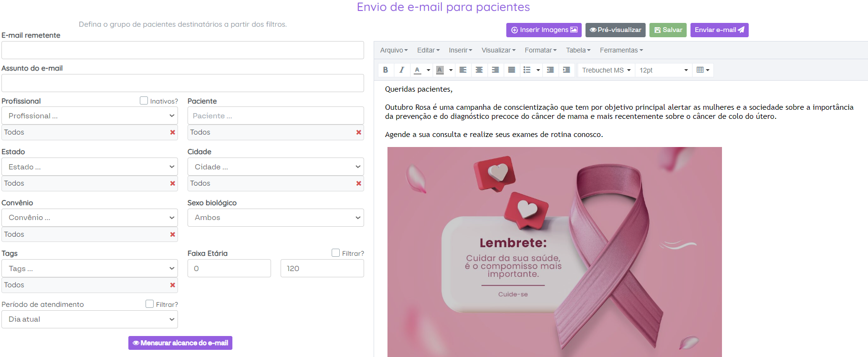Image resolution: width=868 pixels, height=357 pixels.
Task: Remove the Todos tag under Profissional
Action: point(173,133)
